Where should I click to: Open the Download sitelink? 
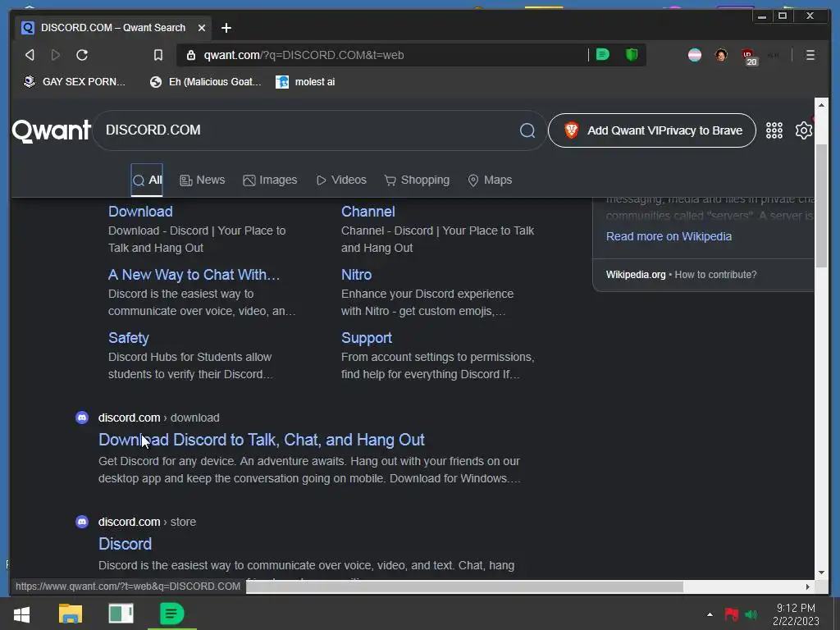140,212
